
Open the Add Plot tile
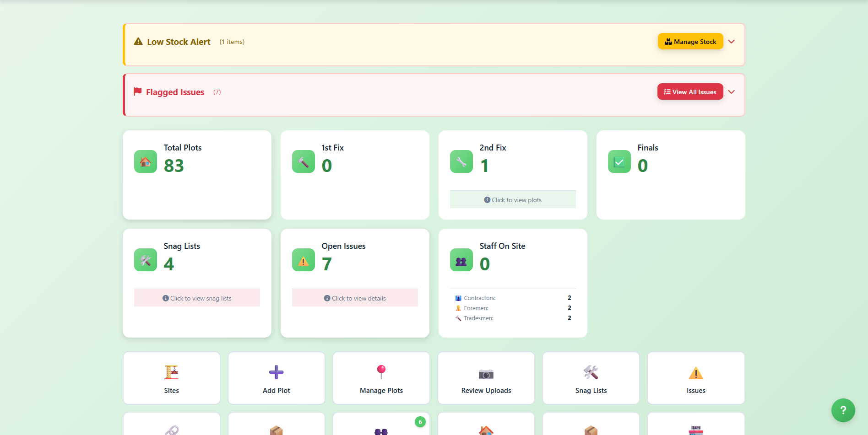pos(277,378)
